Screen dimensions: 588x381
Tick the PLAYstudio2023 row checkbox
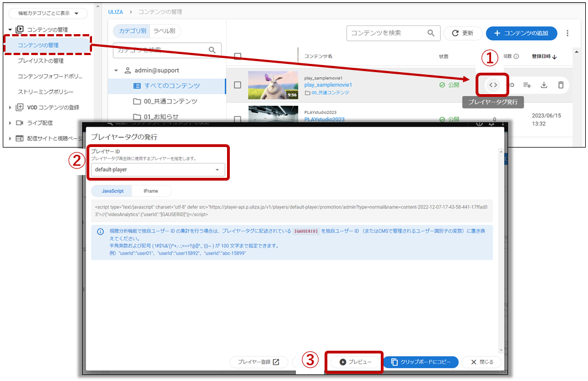coord(238,119)
